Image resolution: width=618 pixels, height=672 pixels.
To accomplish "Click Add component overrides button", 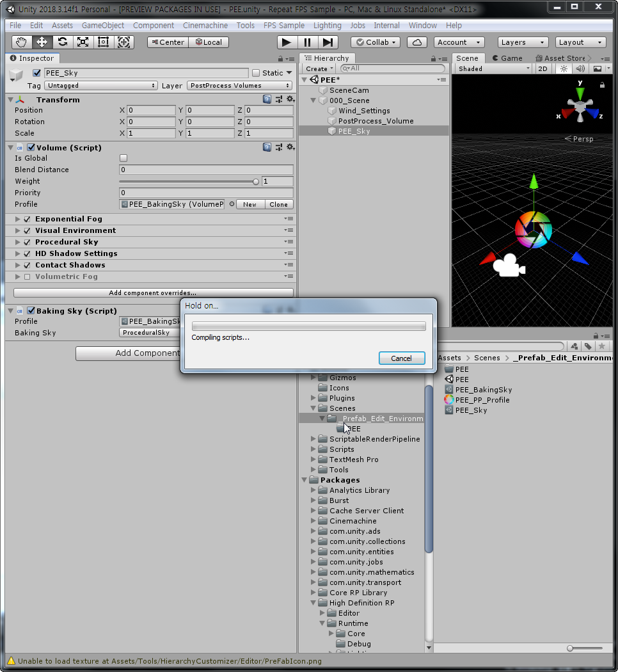I will 153,292.
